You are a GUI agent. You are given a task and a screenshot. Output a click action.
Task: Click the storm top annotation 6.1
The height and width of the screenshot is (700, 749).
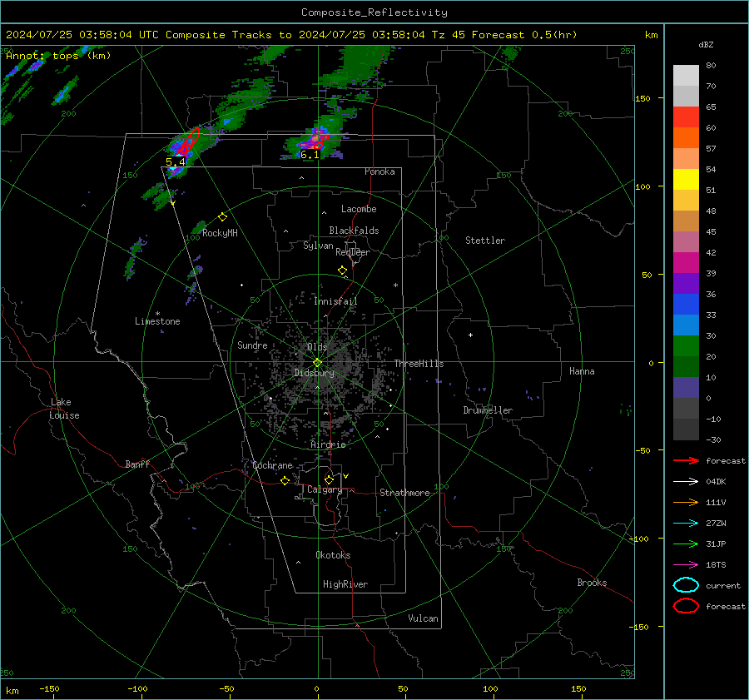point(310,155)
